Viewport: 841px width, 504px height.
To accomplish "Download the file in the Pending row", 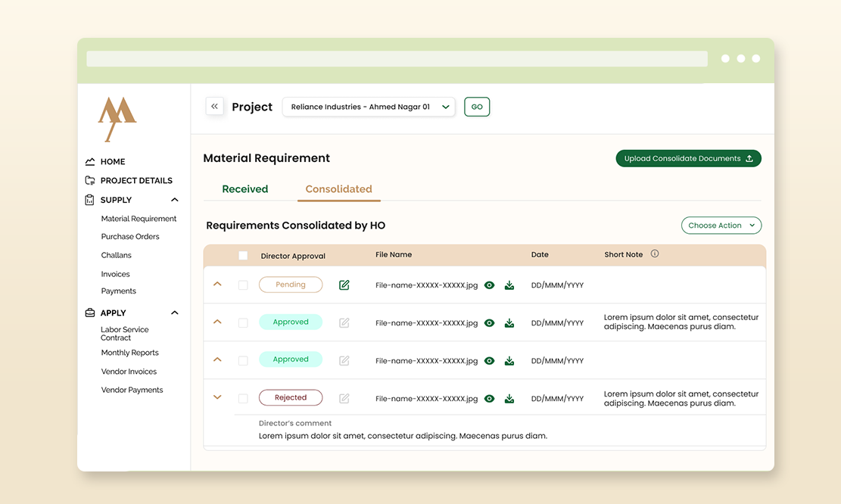I will click(509, 285).
